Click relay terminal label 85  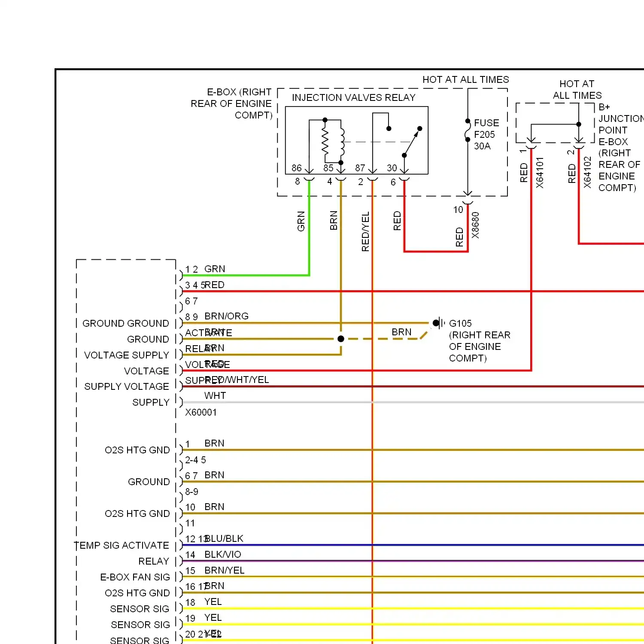pos(328,168)
